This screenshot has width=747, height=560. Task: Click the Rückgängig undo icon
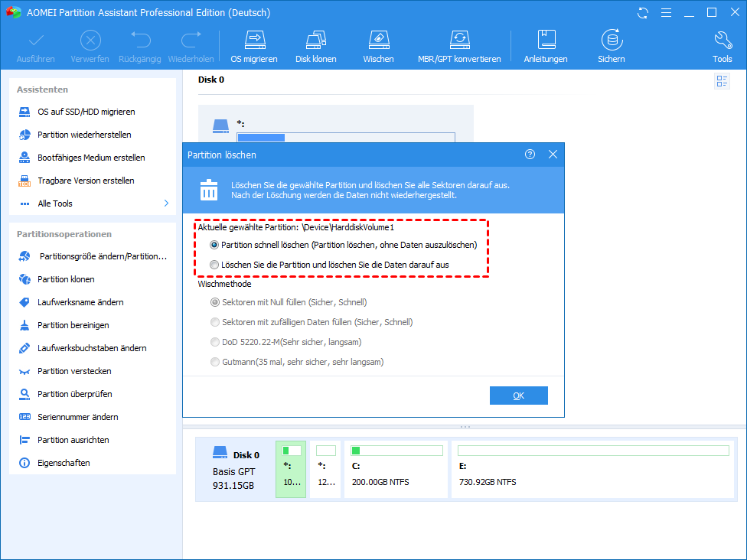tap(141, 40)
